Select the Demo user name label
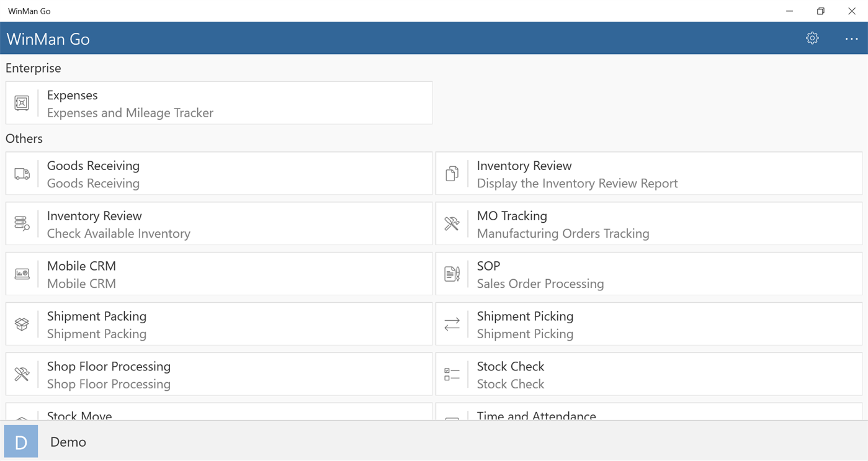Image resolution: width=868 pixels, height=461 pixels. 68,442
